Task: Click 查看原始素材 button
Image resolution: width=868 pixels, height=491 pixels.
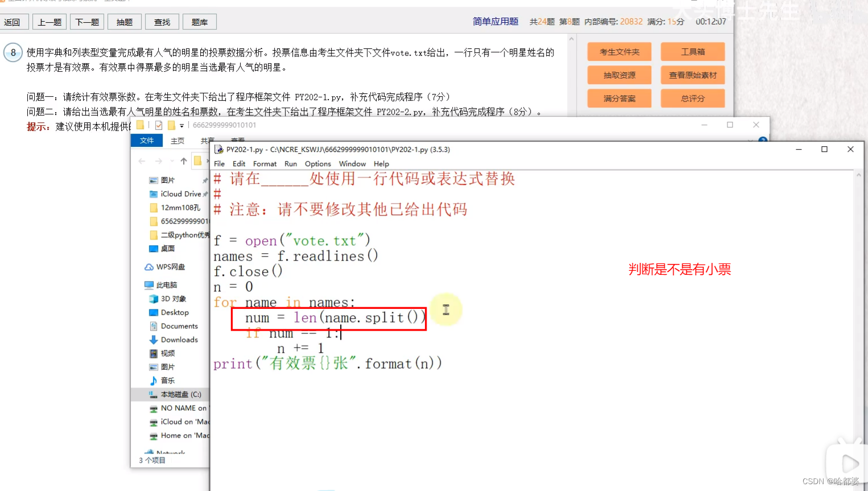Action: pyautogui.click(x=693, y=75)
